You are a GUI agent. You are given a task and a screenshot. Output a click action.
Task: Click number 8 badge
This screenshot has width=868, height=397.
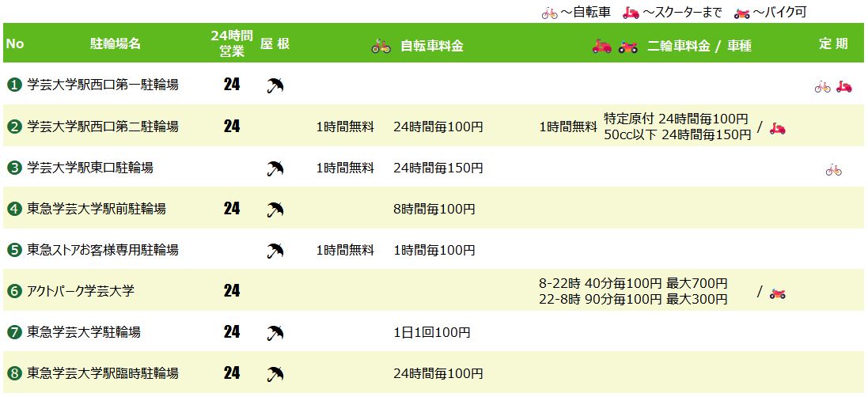[x=14, y=374]
